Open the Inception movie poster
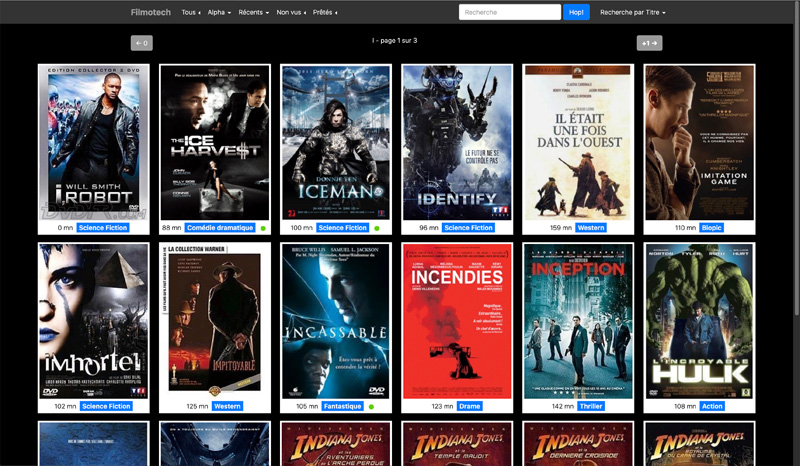The height and width of the screenshot is (466, 800). [578, 321]
